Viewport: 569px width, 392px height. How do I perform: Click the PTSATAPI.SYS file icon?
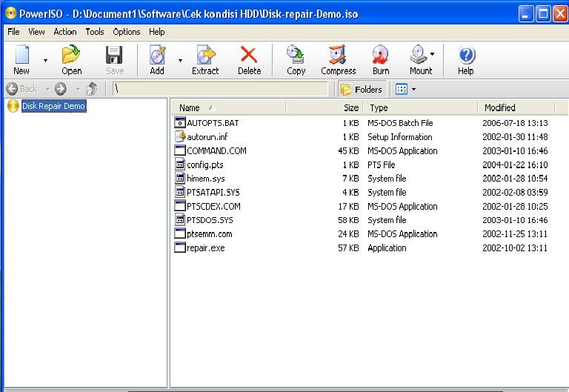[180, 192]
